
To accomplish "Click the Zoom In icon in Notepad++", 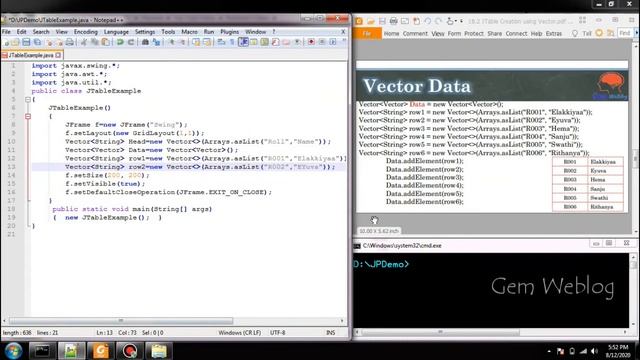I will tap(171, 42).
